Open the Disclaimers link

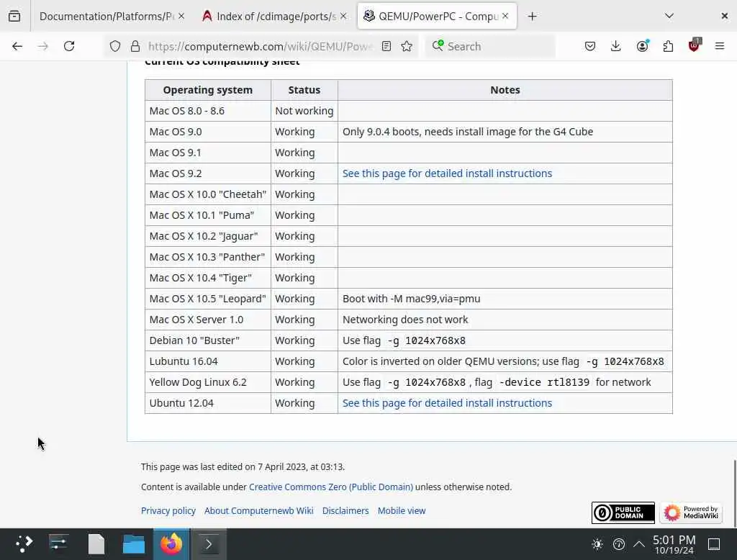[345, 510]
